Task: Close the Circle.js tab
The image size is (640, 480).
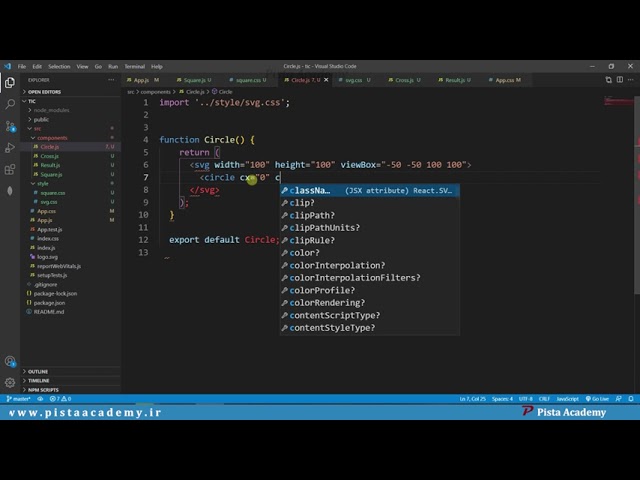Action: pyautogui.click(x=326, y=80)
